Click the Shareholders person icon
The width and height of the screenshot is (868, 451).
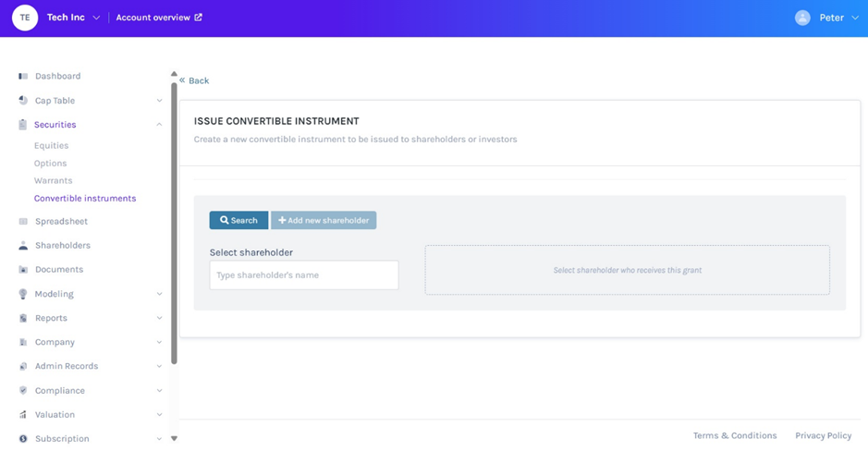tap(23, 246)
